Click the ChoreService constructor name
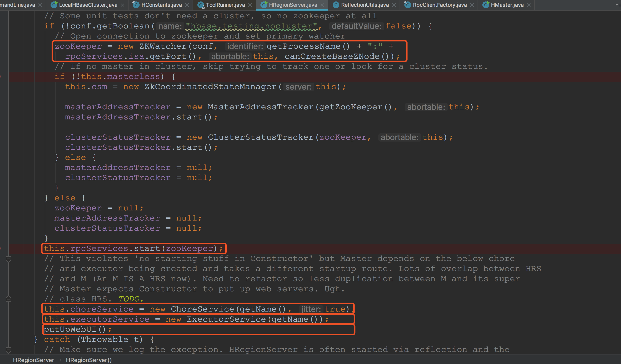The height and width of the screenshot is (364, 621). click(x=202, y=309)
